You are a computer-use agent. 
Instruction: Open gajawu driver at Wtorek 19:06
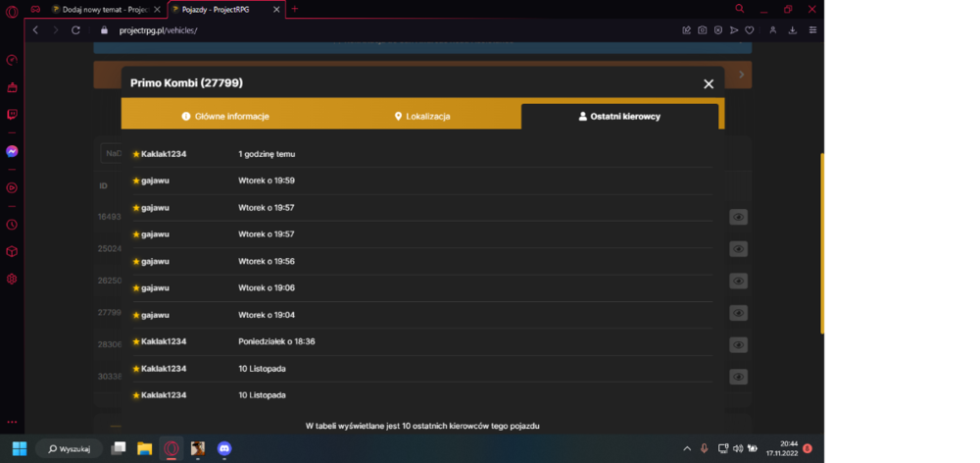155,287
